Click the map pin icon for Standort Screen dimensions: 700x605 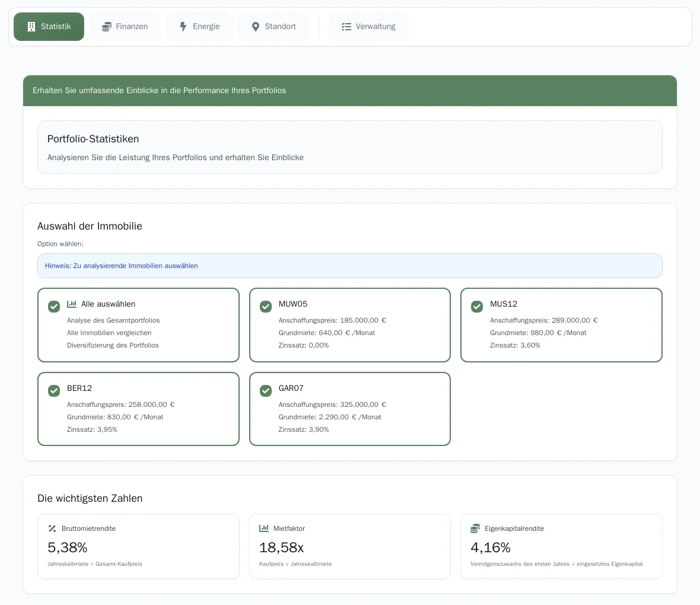pos(255,27)
